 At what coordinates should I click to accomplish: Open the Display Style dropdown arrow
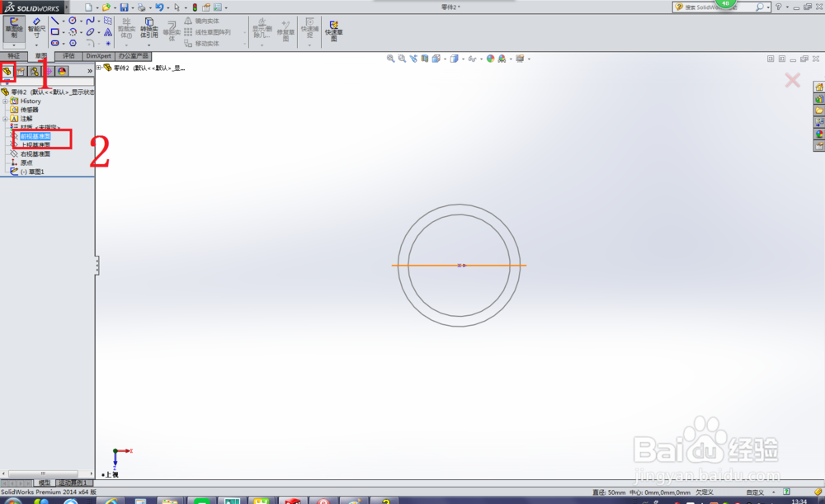pyautogui.click(x=463, y=59)
